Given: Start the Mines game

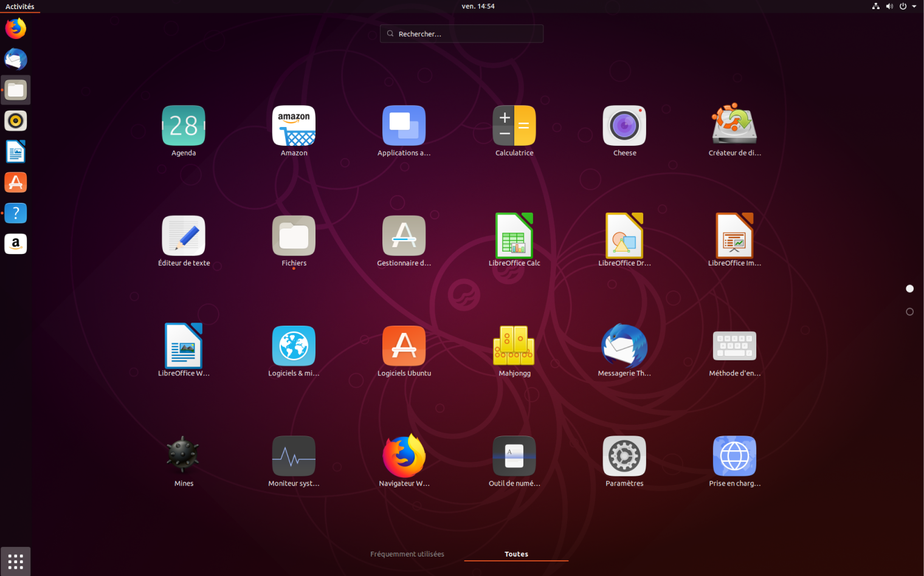Looking at the screenshot, I should 184,454.
